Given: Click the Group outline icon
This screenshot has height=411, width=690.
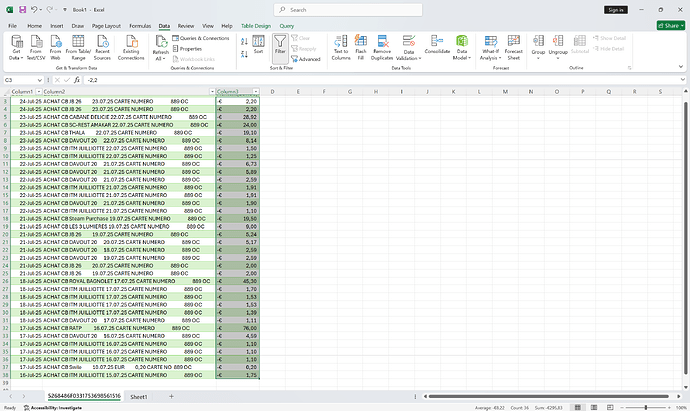Looking at the screenshot, I should 538,41.
